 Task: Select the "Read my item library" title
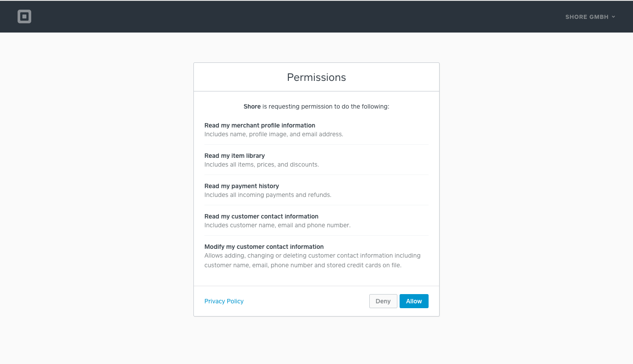(234, 156)
